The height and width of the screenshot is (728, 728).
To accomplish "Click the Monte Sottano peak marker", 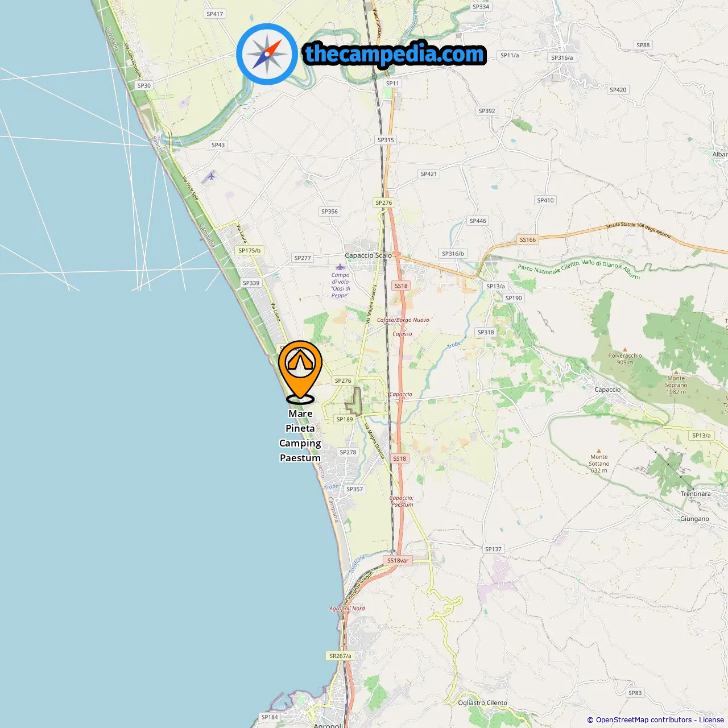I will (598, 450).
